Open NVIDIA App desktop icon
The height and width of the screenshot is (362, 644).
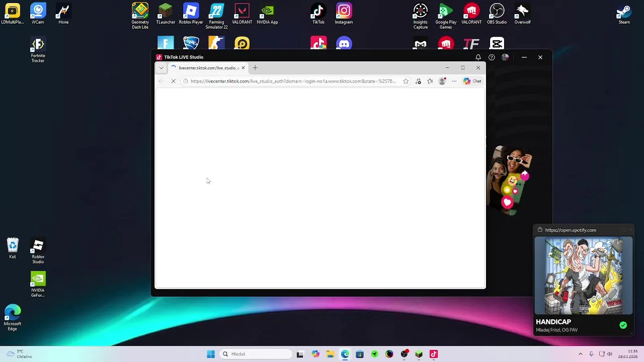267,14
